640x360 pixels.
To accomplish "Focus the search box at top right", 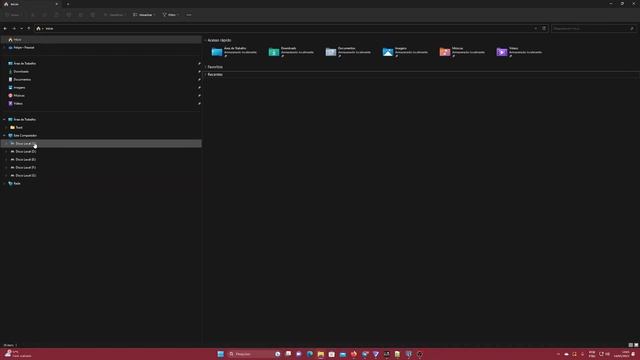I will tap(593, 29).
